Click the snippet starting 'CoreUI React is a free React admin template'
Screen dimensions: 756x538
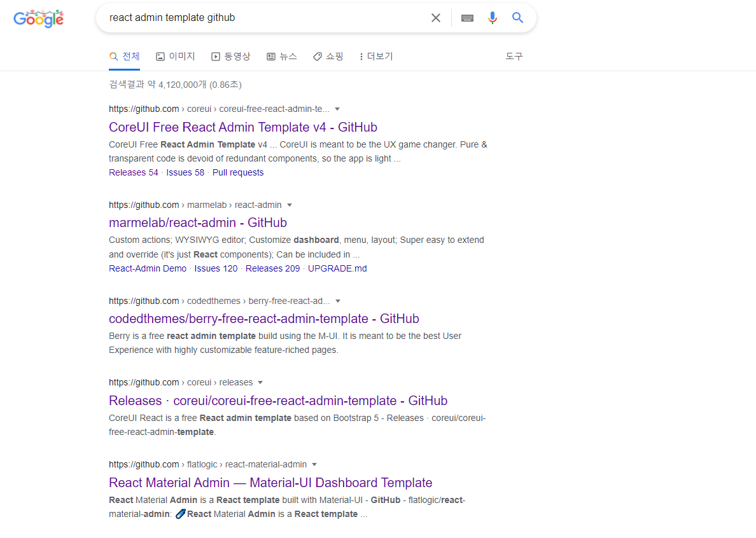click(297, 425)
